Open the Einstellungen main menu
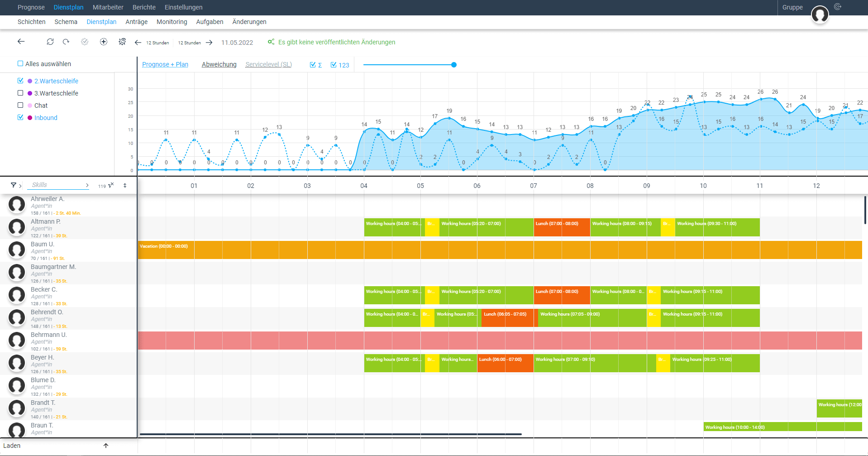 (x=184, y=7)
